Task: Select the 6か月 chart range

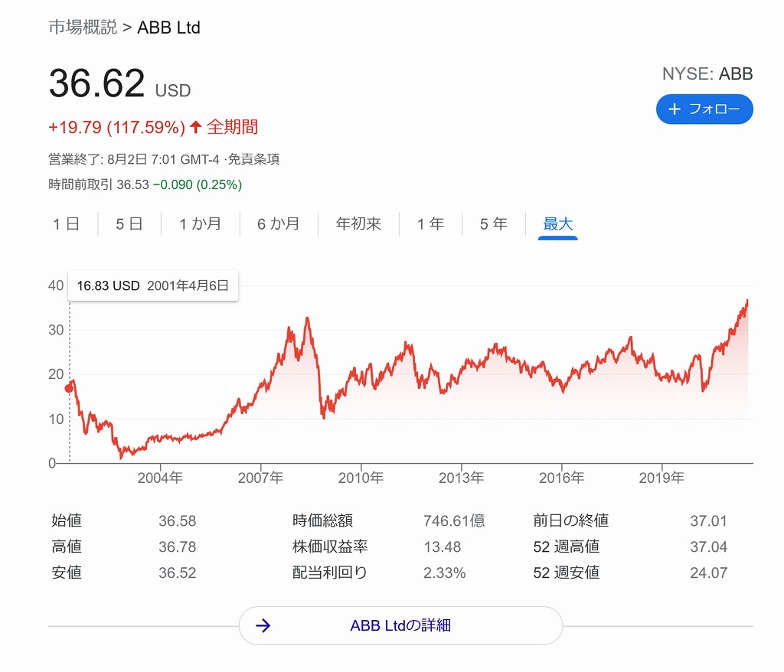Action: pyautogui.click(x=278, y=224)
